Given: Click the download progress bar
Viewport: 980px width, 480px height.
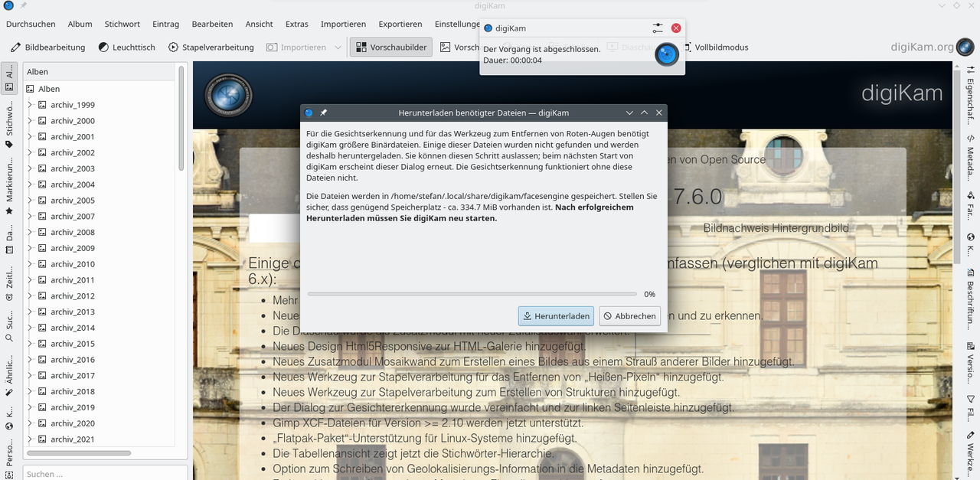Looking at the screenshot, I should click(x=472, y=294).
